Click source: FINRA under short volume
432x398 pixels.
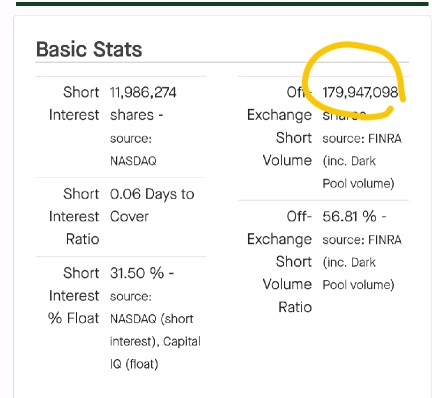362,138
